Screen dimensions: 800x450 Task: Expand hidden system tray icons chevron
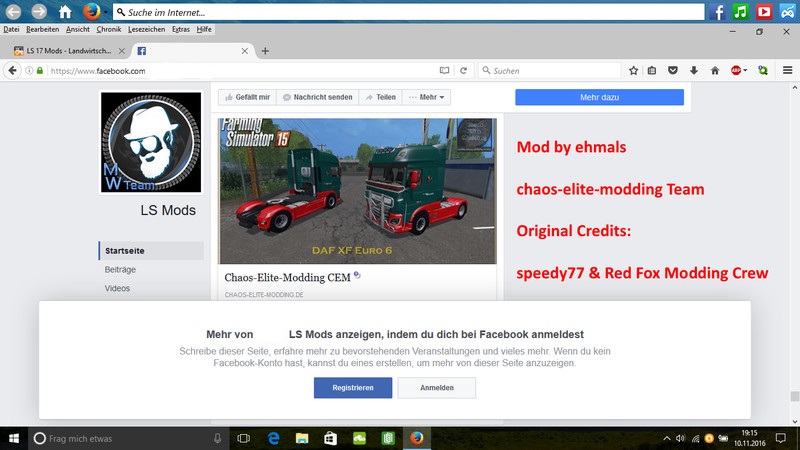(667, 438)
